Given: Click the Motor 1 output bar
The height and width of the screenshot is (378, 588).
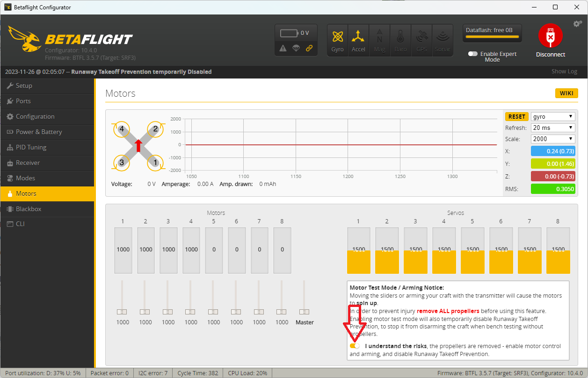Looking at the screenshot, I should [123, 250].
